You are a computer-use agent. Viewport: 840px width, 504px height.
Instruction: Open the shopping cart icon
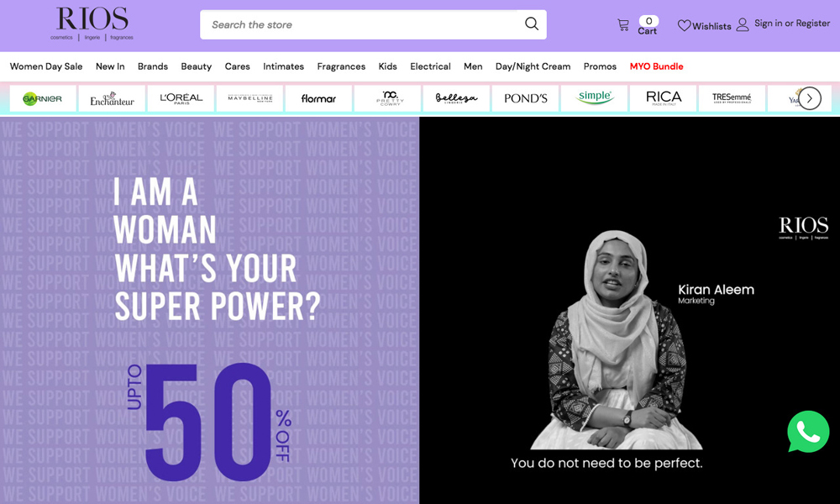[x=623, y=25]
